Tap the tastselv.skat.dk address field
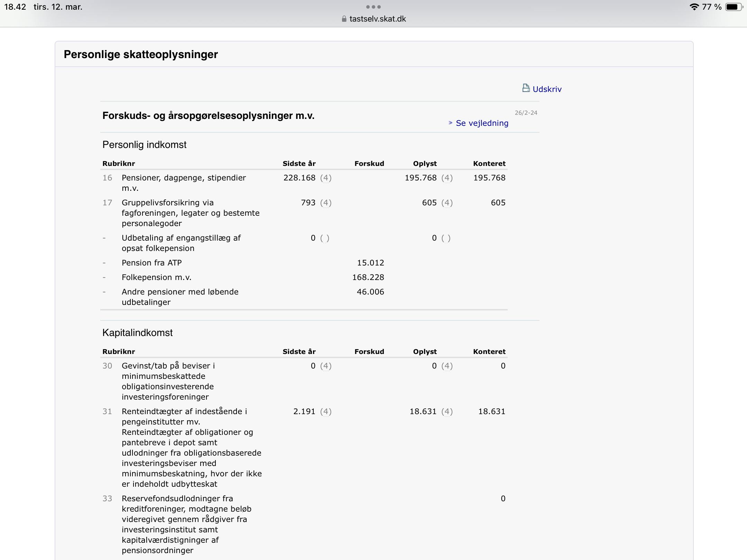This screenshot has width=747, height=560. 377,19
